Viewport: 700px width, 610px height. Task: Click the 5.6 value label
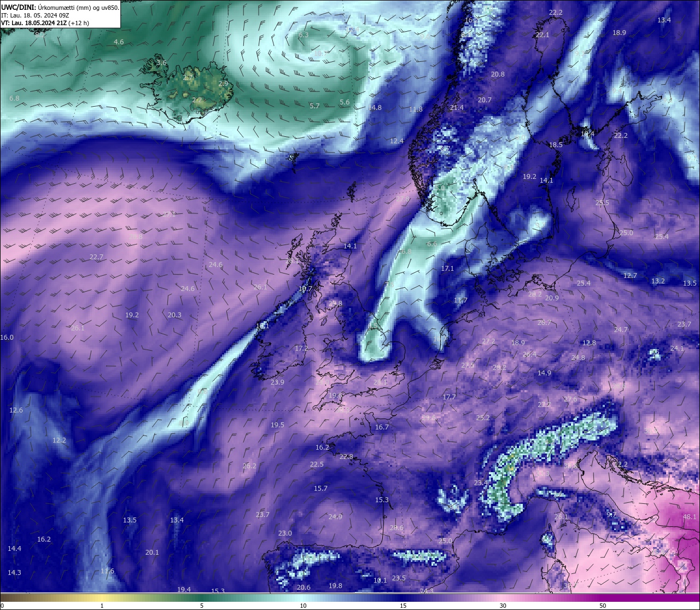(345, 102)
